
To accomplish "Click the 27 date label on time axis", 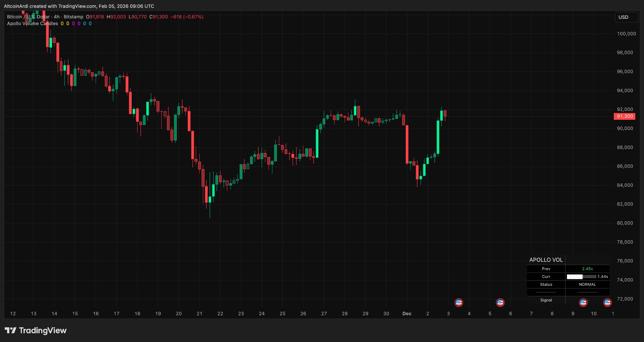I will click(x=324, y=314).
